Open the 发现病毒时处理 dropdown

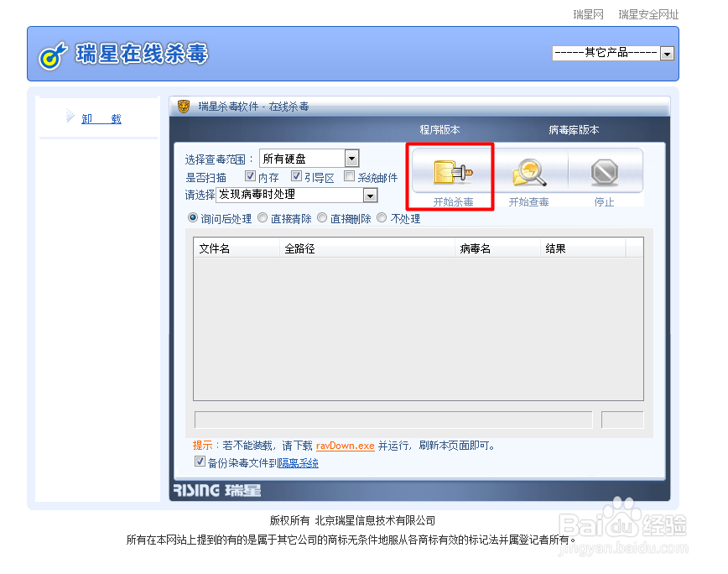coord(297,195)
